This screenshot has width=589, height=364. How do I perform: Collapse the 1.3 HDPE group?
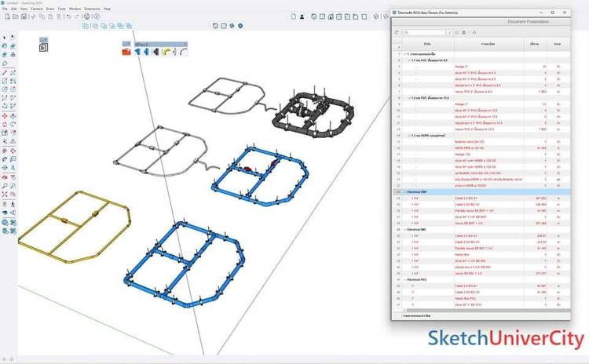coord(409,136)
